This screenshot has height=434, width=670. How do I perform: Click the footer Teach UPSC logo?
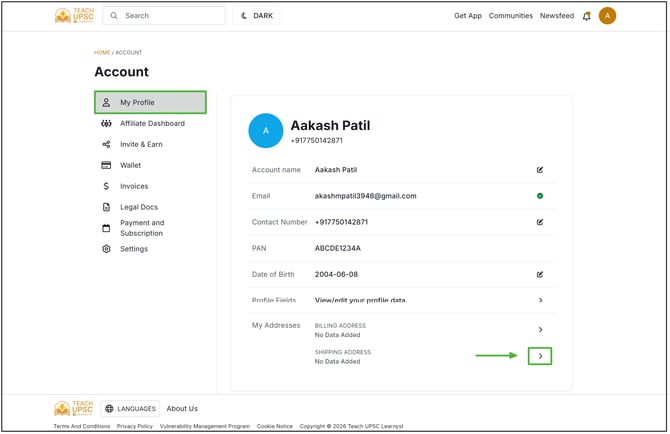pos(74,409)
